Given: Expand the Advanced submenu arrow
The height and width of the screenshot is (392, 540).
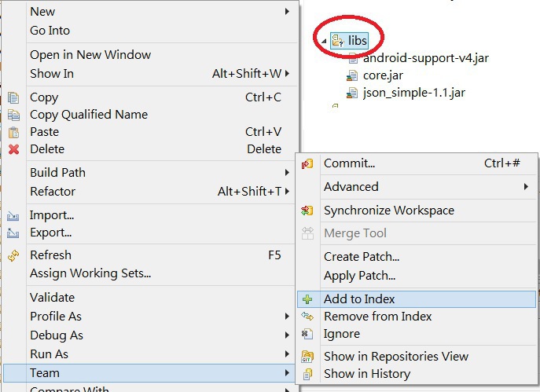Looking at the screenshot, I should click(526, 187).
